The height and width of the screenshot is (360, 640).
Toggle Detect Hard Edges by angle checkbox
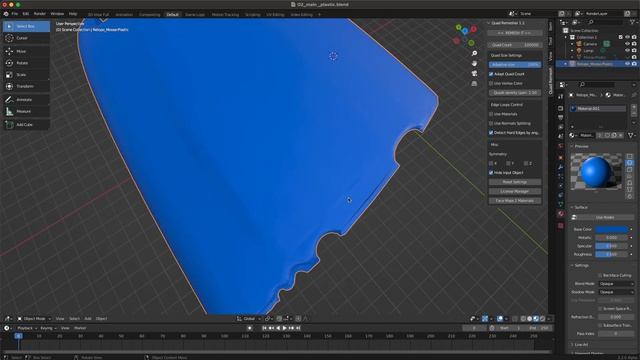click(491, 133)
